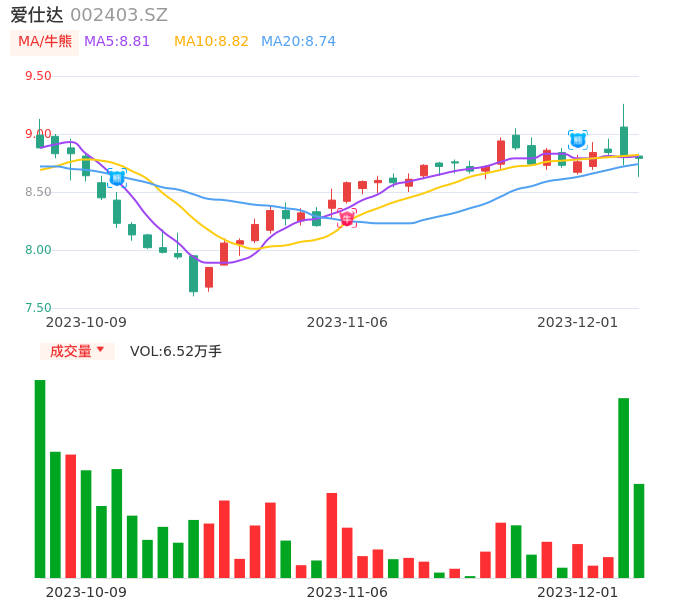Toggle the MA10 yellow line legend
This screenshot has height=606, width=686.
(x=211, y=42)
